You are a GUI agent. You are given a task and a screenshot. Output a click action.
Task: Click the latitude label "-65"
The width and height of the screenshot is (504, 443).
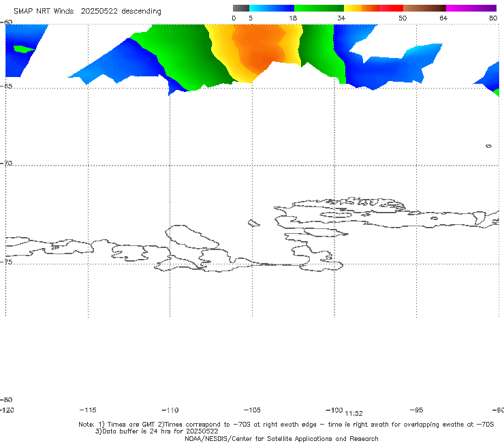(x=6, y=87)
